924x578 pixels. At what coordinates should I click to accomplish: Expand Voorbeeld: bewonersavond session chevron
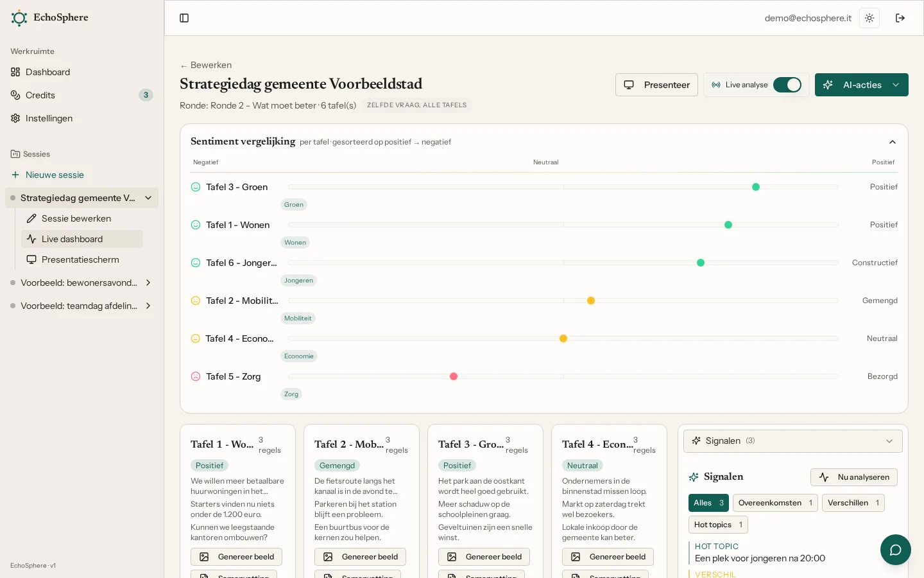click(x=148, y=283)
